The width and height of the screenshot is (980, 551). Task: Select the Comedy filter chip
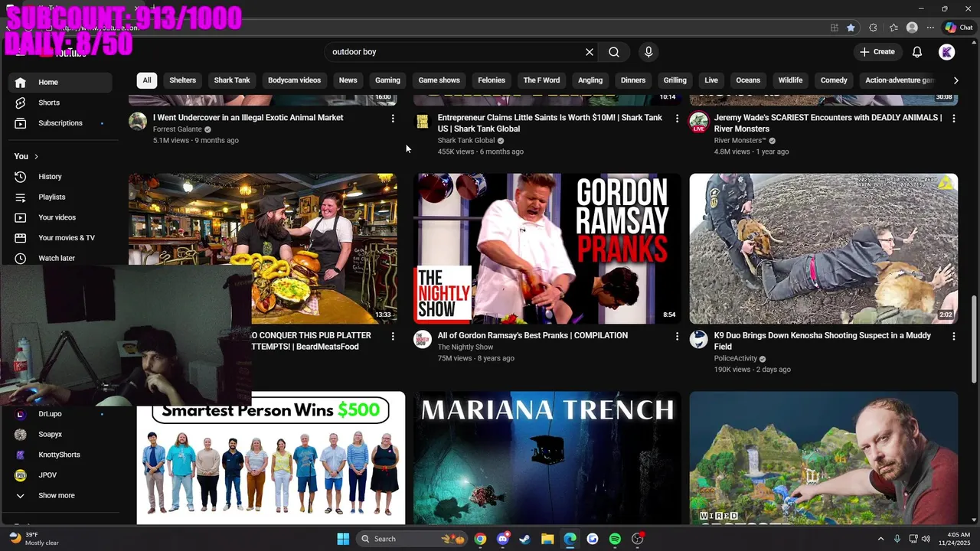click(834, 80)
